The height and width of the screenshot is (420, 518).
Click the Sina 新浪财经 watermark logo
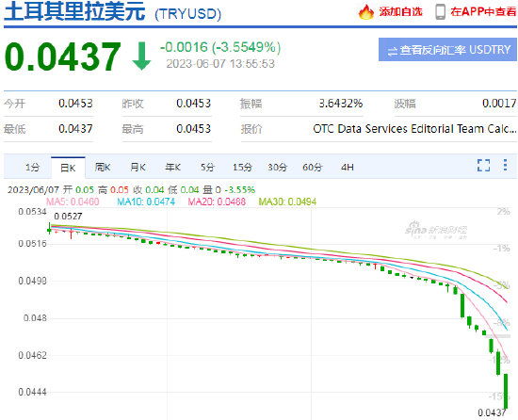(436, 230)
